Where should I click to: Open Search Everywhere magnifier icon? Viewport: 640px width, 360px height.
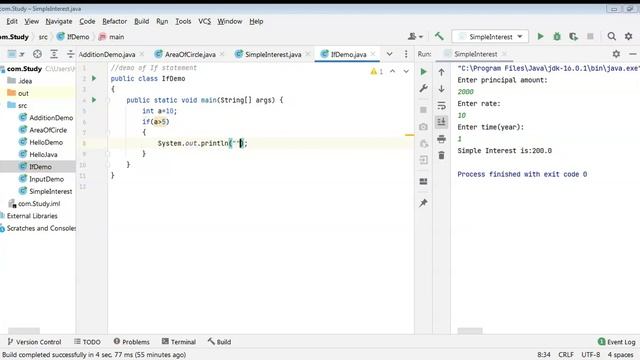(611, 36)
